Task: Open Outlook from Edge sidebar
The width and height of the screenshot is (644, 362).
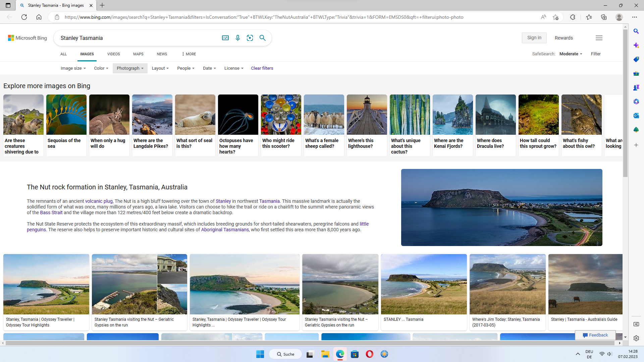Action: [636, 116]
